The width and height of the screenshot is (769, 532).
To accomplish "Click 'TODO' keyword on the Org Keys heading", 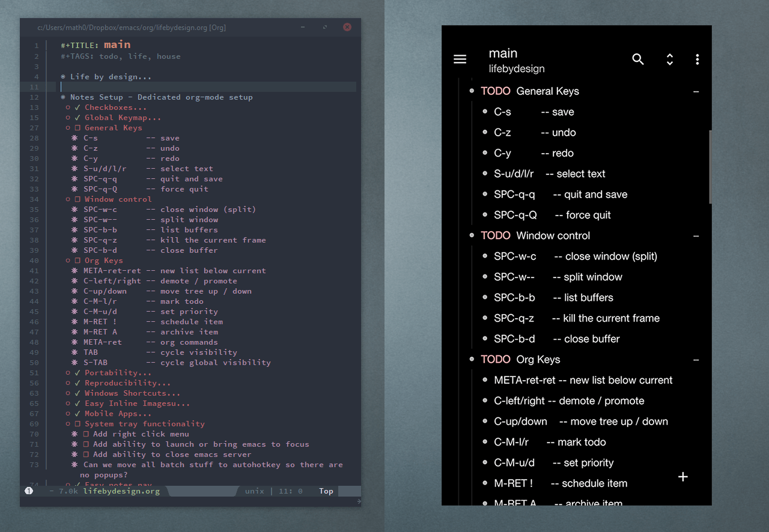I will [x=496, y=359].
